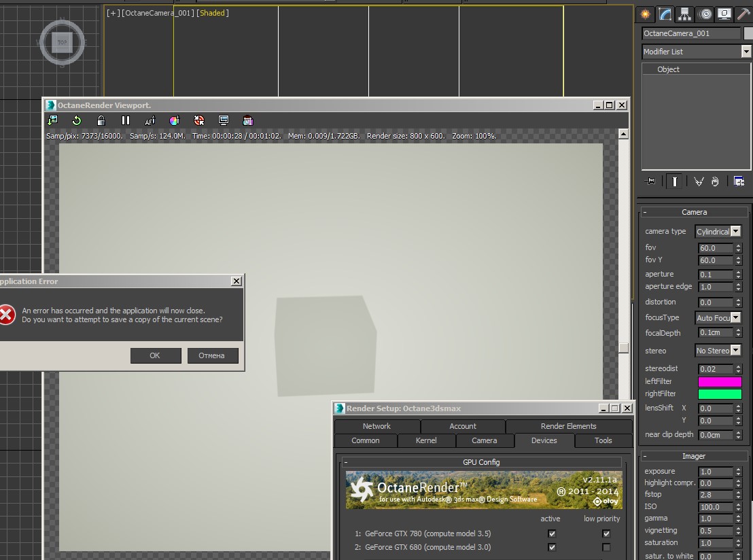Click the 3ds Max icon in Render Setup title bar
This screenshot has width=753, height=560.
(x=340, y=408)
